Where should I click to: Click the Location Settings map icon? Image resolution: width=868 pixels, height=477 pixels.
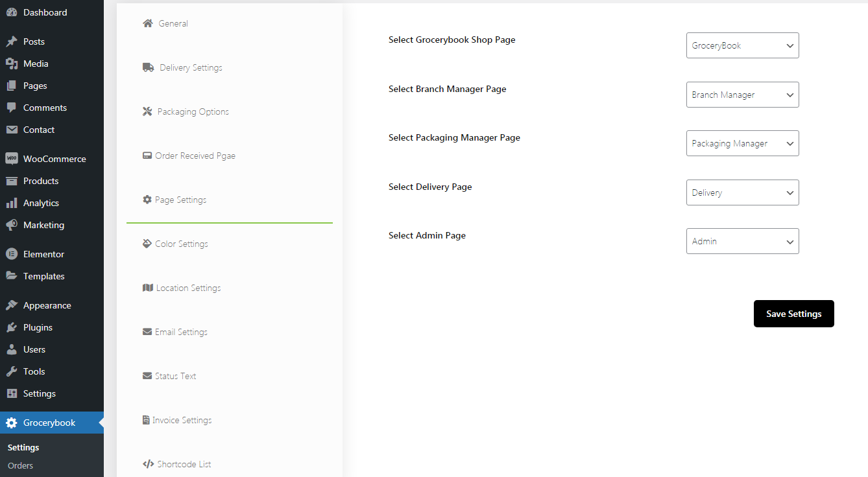[148, 288]
